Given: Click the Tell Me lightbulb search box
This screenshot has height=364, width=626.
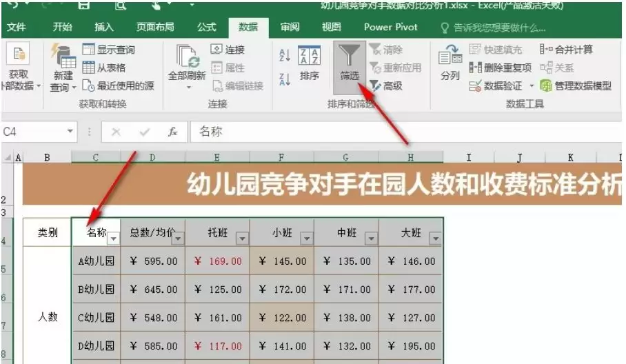Looking at the screenshot, I should click(x=494, y=28).
